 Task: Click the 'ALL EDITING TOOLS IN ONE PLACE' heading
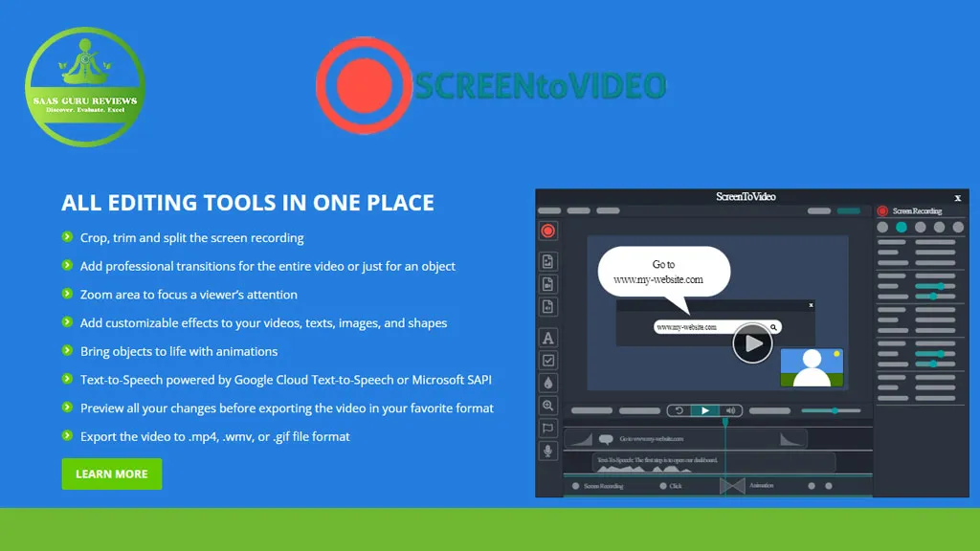pos(248,203)
